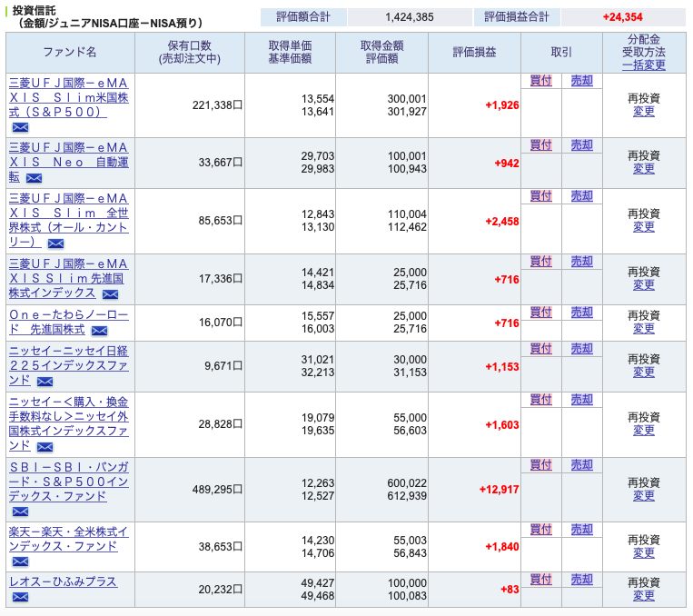This screenshot has width=693, height=616.
Task: Click mail icon for レオスーひふみプラス
Action: pos(20,598)
